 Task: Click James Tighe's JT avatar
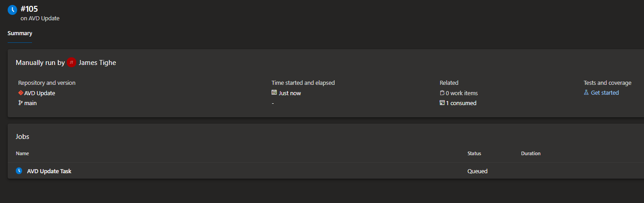pos(71,63)
